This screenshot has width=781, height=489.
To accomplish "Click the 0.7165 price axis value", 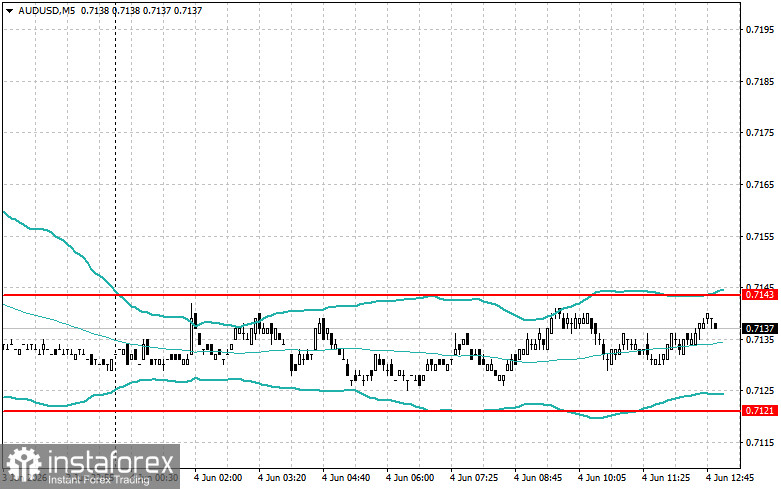I will pyautogui.click(x=760, y=184).
